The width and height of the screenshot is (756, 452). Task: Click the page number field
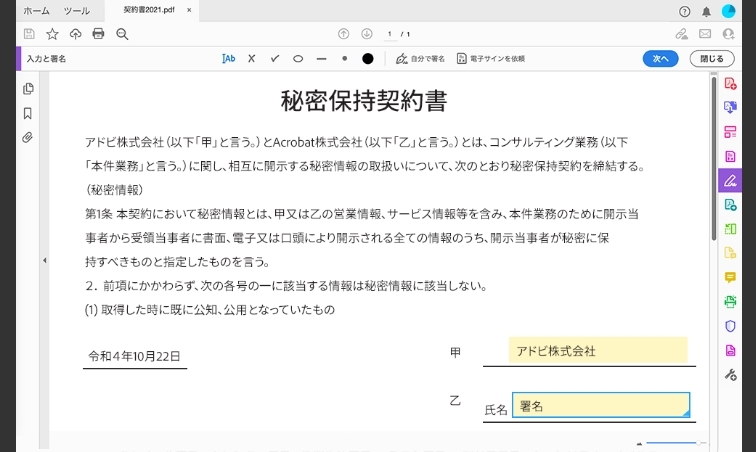tap(390, 34)
